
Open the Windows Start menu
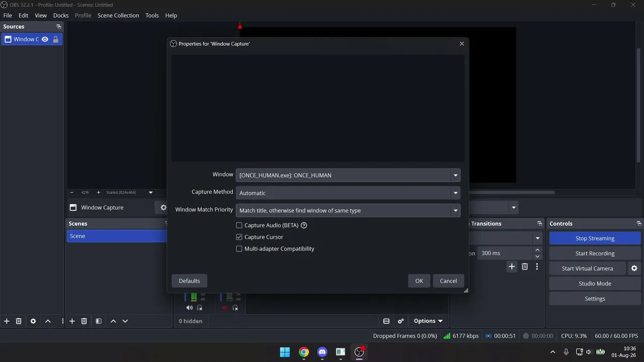coord(285,352)
